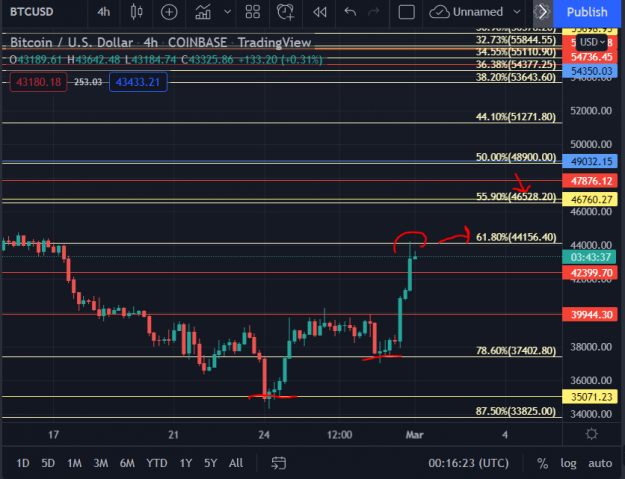Expand the Unnamed layout dropdown arrow

click(x=517, y=12)
